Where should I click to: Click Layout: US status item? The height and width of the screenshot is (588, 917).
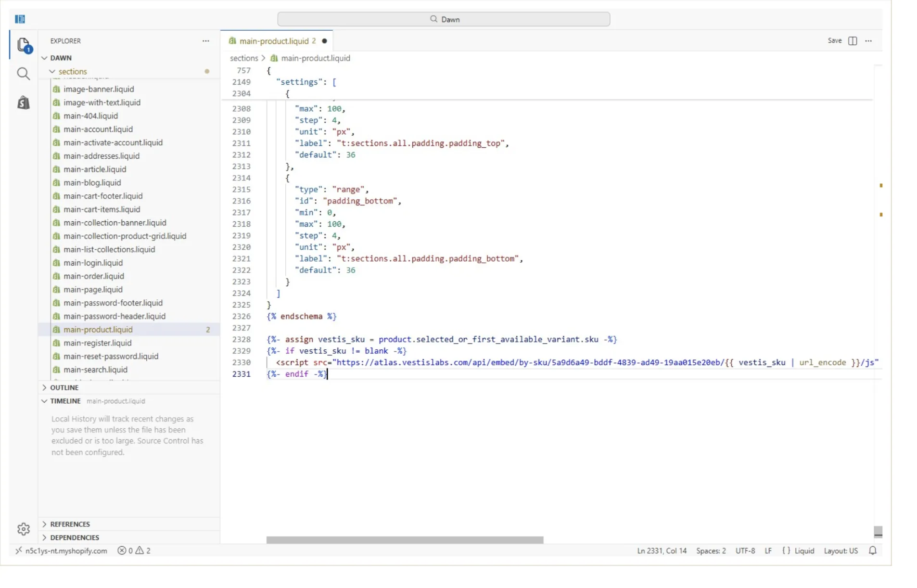(841, 550)
